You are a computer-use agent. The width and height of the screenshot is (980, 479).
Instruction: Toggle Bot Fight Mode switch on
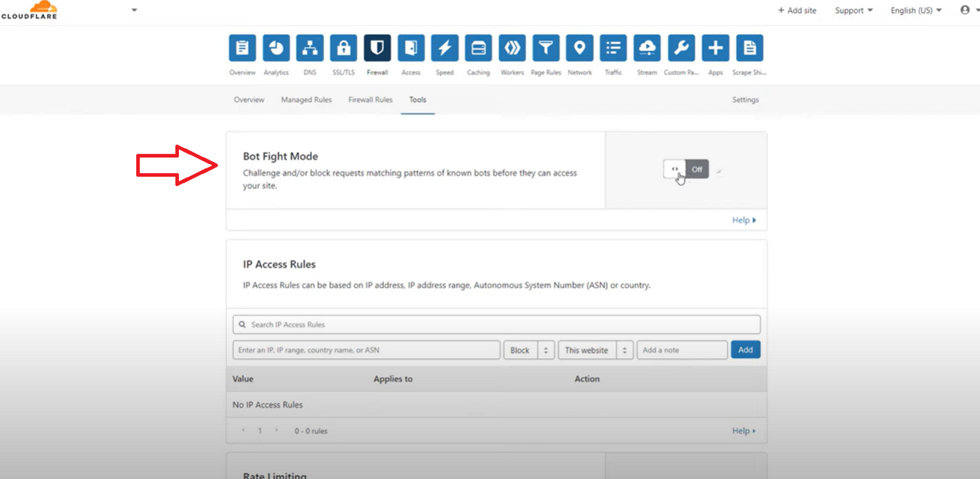[686, 169]
